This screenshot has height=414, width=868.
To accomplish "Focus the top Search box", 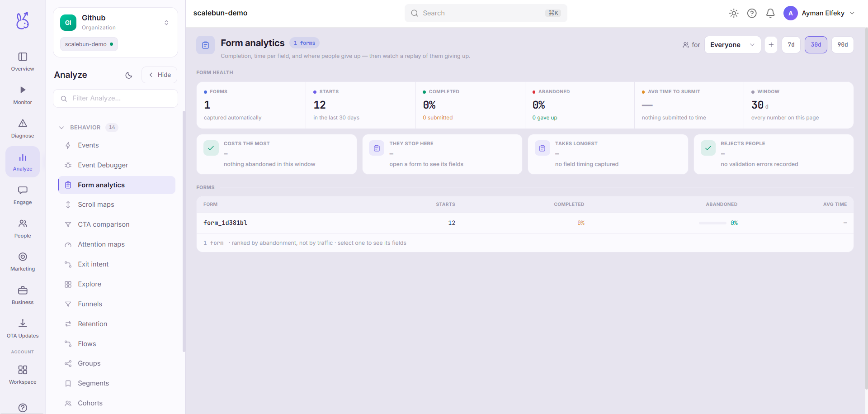I will coord(486,13).
